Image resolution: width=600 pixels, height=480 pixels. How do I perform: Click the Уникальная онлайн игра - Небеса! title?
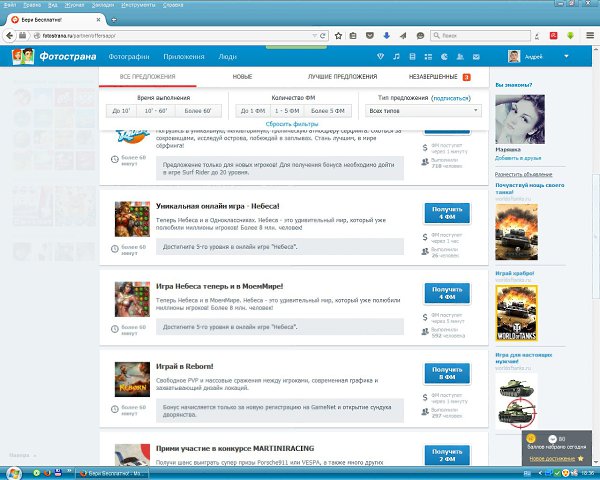click(217, 206)
